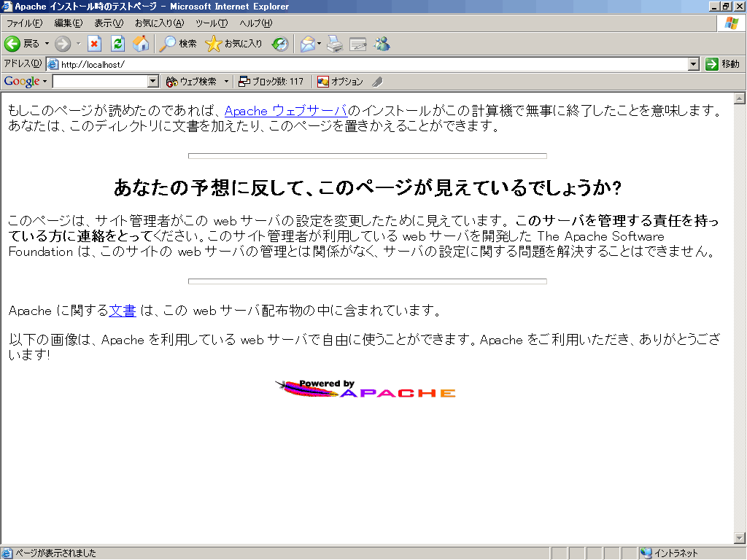
Task: Click the Google toolbar search input
Action: (x=100, y=82)
